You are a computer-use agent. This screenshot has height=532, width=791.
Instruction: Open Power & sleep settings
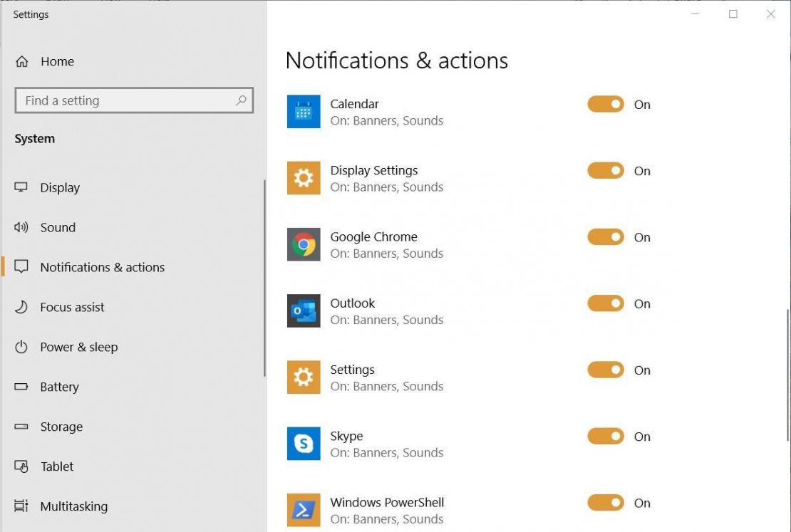point(79,347)
